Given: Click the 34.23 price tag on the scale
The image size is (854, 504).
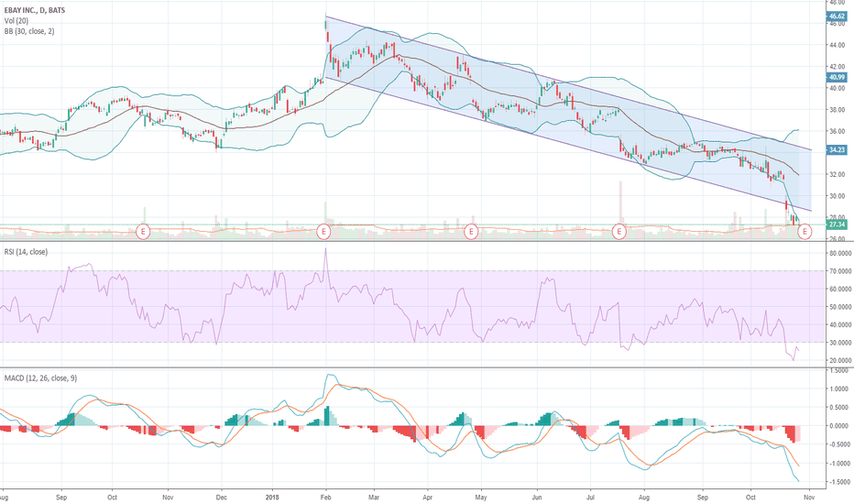Looking at the screenshot, I should click(837, 150).
